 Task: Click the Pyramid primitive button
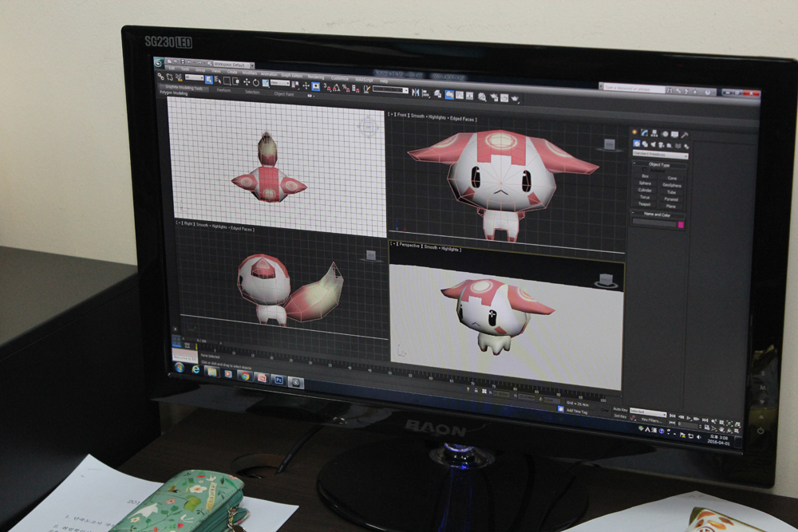point(671,199)
